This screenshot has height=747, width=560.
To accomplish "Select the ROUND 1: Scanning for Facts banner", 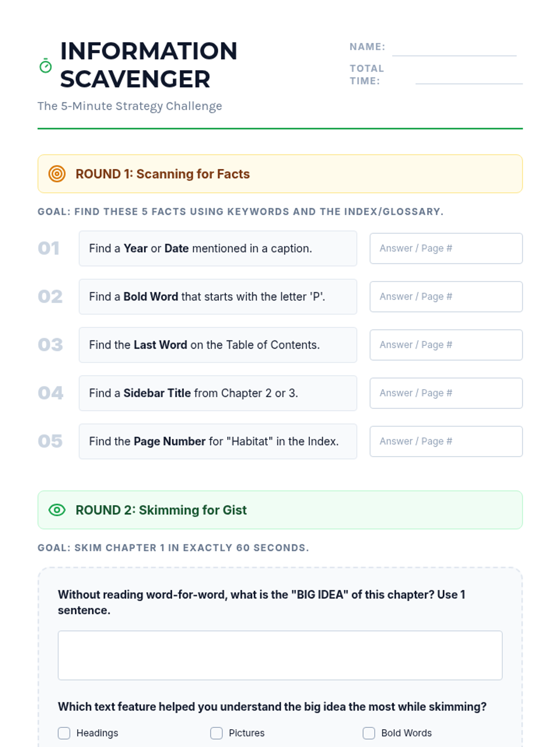I will [280, 174].
